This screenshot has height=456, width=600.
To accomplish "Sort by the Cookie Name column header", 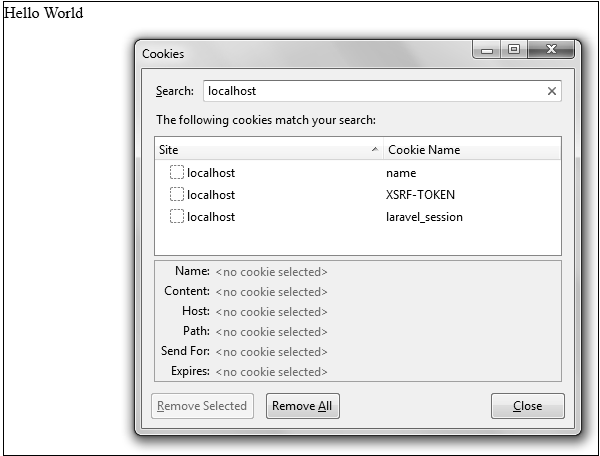I will pos(470,150).
